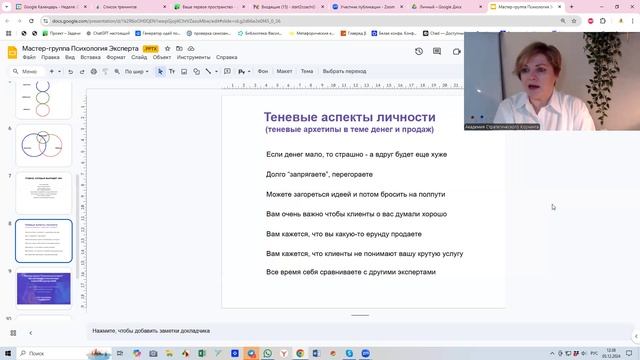Show hidden tray icons chevron

pyautogui.click(x=552, y=353)
